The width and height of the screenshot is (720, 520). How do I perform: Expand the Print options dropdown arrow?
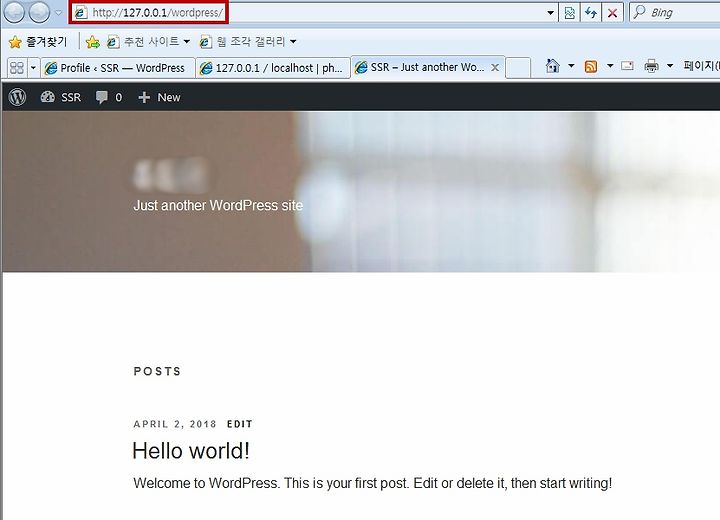(670, 66)
